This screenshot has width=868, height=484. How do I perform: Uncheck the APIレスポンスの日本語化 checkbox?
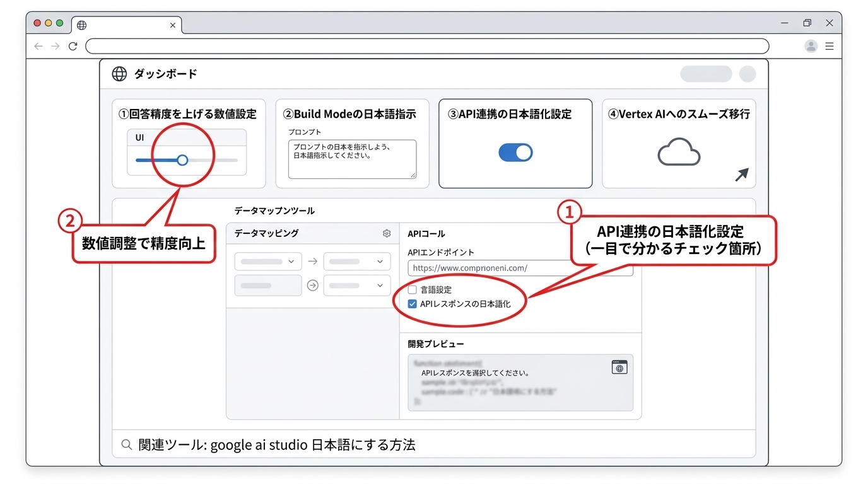413,303
